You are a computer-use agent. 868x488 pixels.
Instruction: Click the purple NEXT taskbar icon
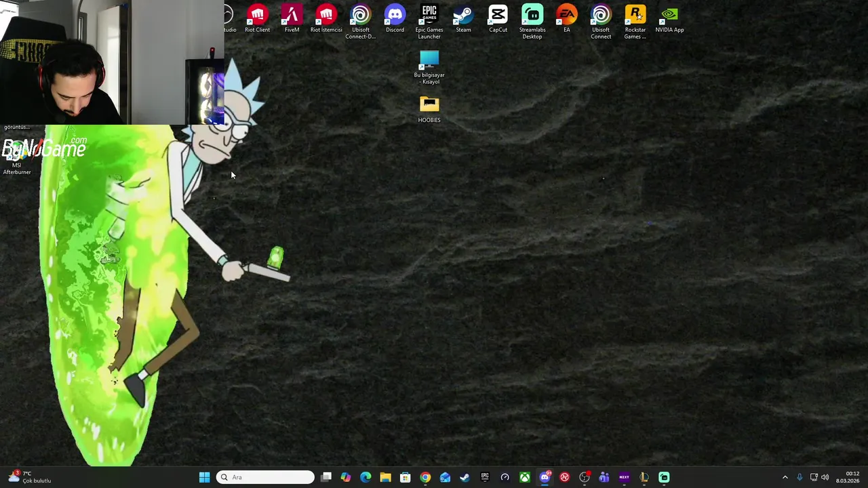[x=624, y=477]
